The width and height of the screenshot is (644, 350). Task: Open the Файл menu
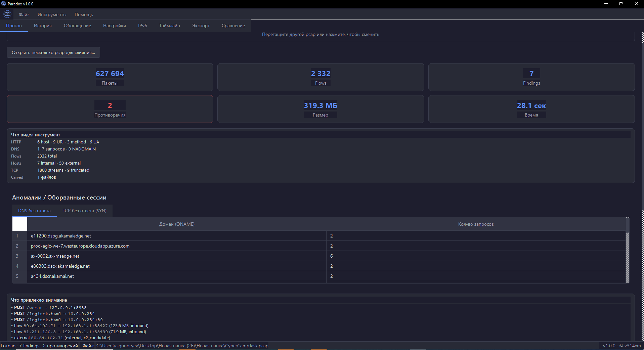pyautogui.click(x=24, y=14)
